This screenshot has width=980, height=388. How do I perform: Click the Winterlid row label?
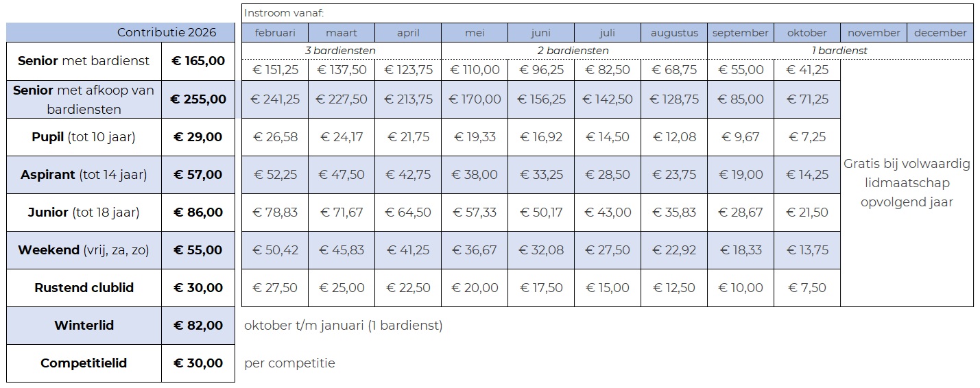84,326
